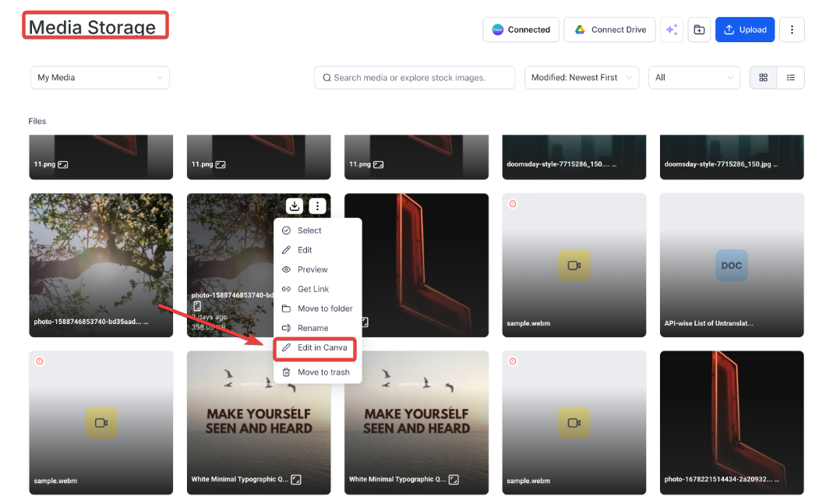Expand the My Media dropdown

pos(100,78)
